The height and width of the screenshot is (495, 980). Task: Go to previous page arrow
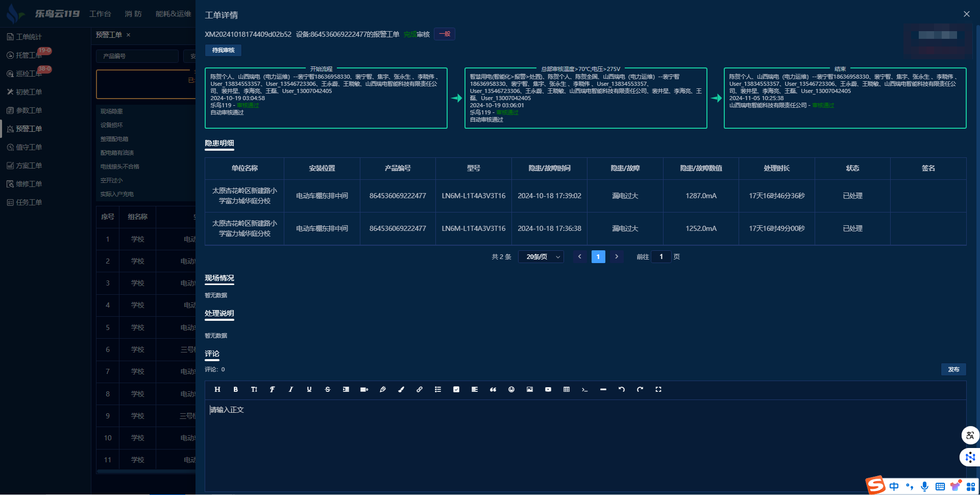point(579,257)
